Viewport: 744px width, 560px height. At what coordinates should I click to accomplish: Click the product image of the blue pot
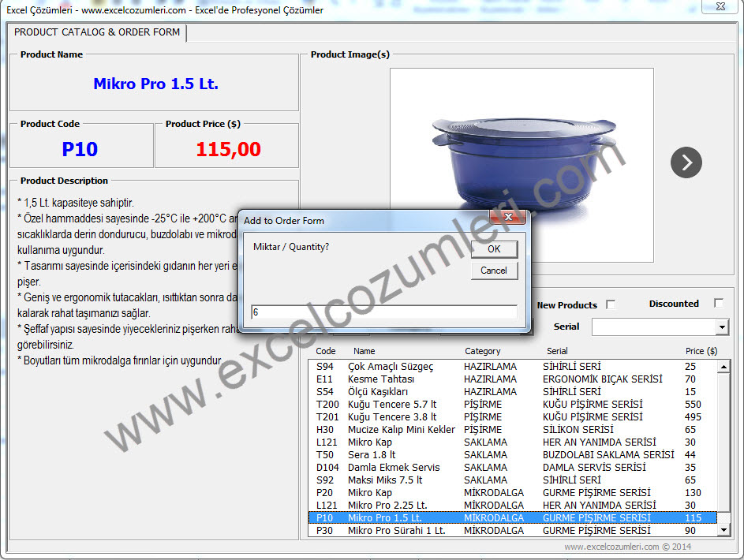click(522, 165)
